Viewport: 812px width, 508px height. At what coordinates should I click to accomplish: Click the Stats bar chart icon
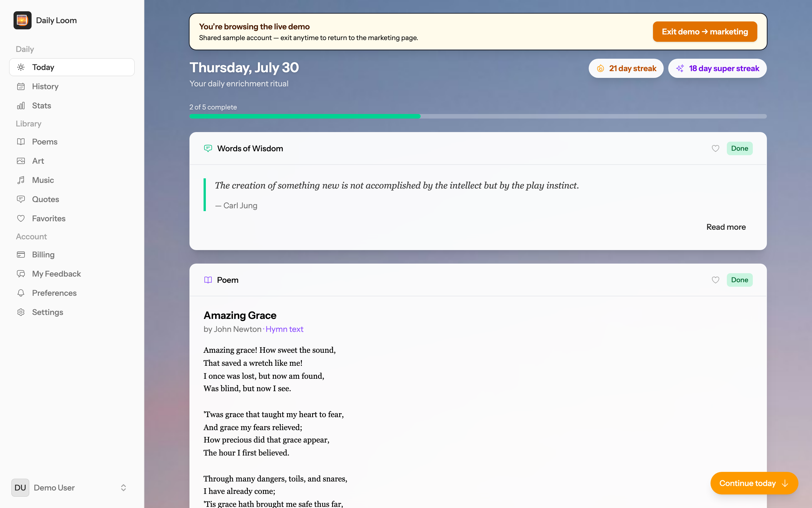coord(21,106)
